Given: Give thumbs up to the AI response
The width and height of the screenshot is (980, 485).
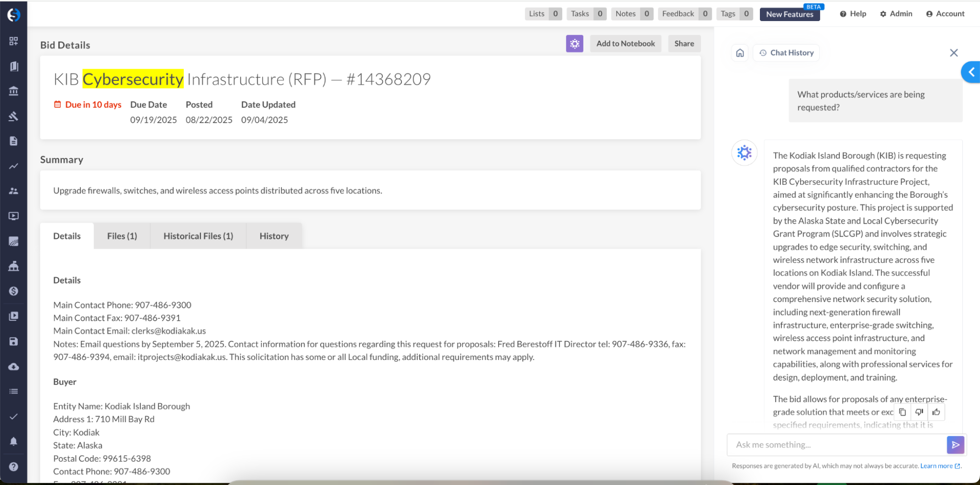Looking at the screenshot, I should tap(936, 412).
